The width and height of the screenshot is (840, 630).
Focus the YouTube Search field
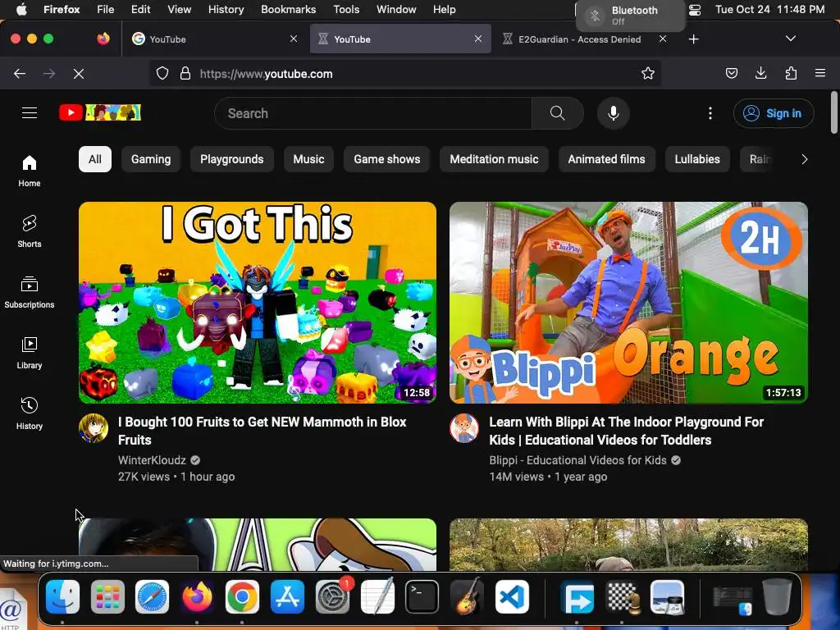373,113
